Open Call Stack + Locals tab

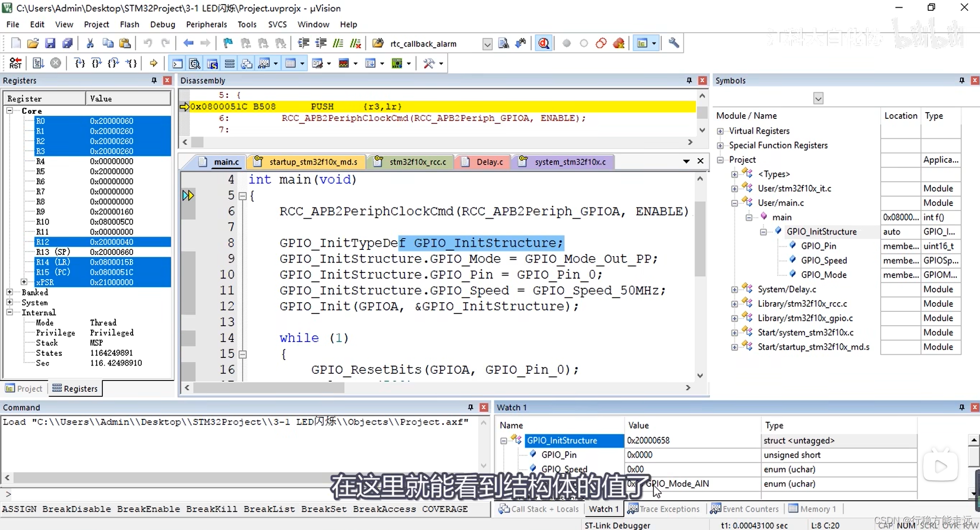point(538,508)
